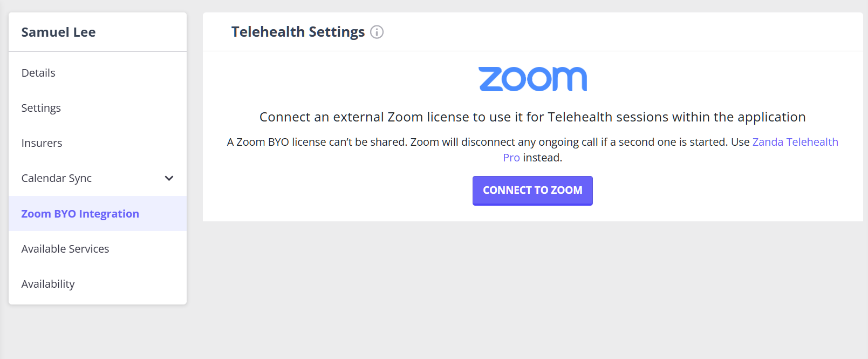Click the Telehealth Settings title text

pos(298,32)
